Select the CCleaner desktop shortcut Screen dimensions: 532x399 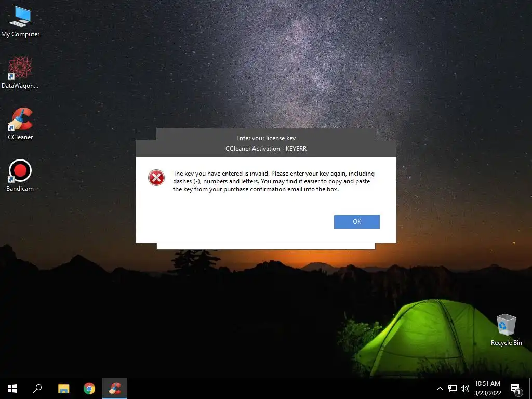point(20,124)
